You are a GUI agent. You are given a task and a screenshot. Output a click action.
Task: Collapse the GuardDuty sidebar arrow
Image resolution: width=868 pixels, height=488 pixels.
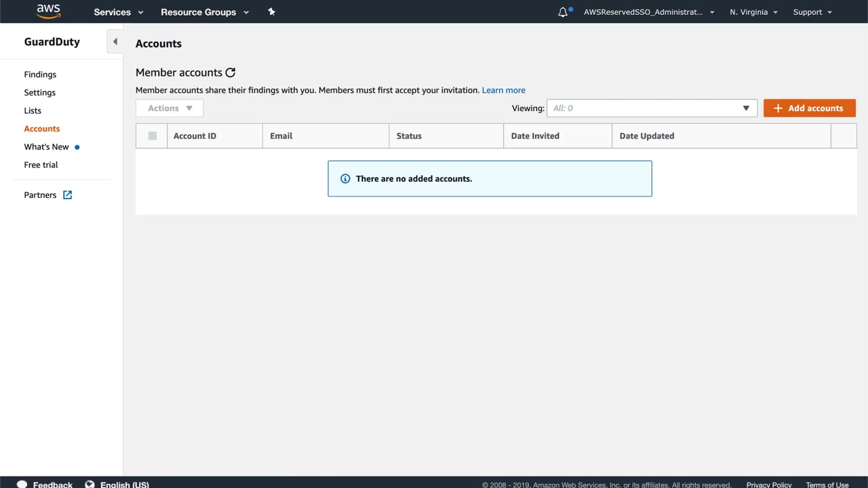(x=115, y=42)
